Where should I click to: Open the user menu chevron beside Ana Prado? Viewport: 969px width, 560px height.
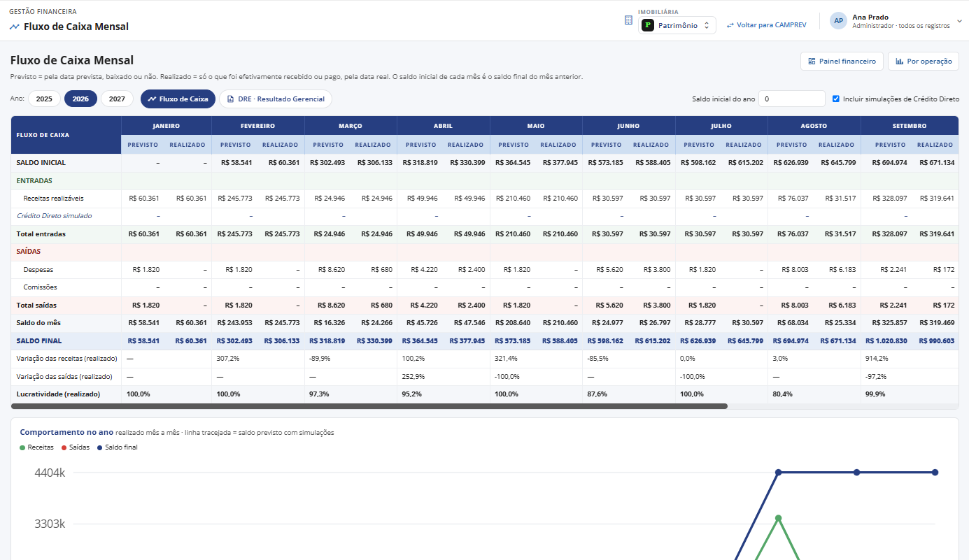[959, 21]
